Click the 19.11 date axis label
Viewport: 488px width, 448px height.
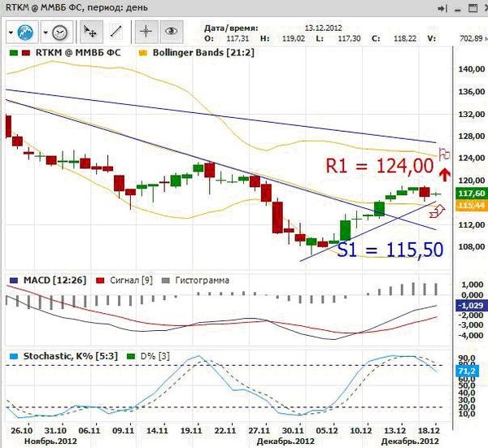click(x=191, y=431)
